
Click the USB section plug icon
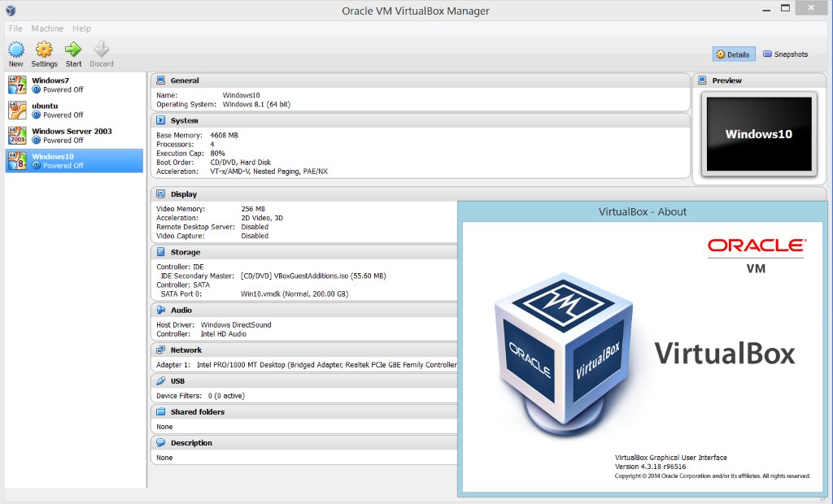coord(160,380)
